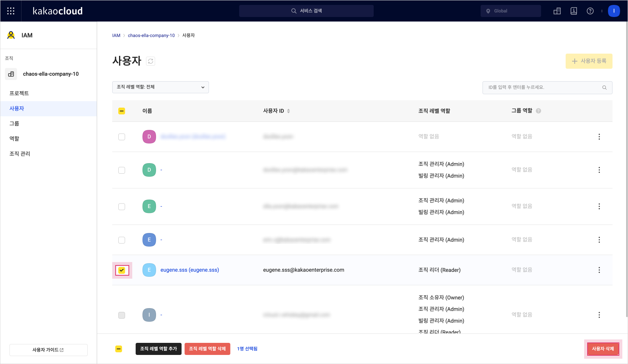This screenshot has height=364, width=628.
Task: Open more menu for eugene.sss row
Action: pyautogui.click(x=599, y=270)
